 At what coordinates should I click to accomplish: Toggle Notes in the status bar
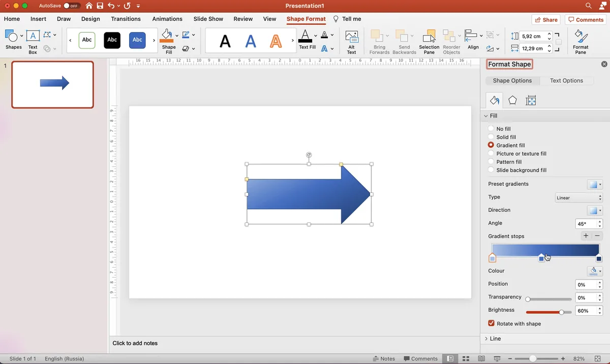384,358
